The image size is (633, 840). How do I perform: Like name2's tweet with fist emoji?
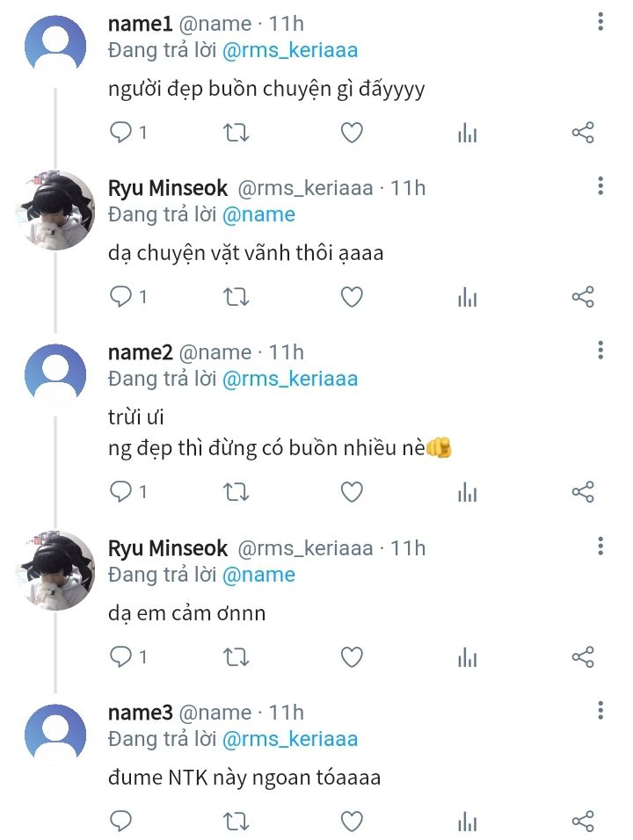(352, 492)
